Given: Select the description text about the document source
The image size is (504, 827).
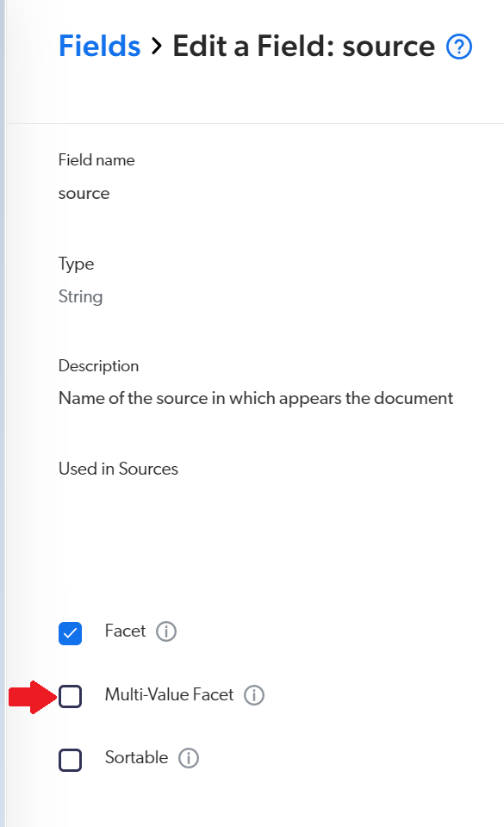Looking at the screenshot, I should (255, 398).
